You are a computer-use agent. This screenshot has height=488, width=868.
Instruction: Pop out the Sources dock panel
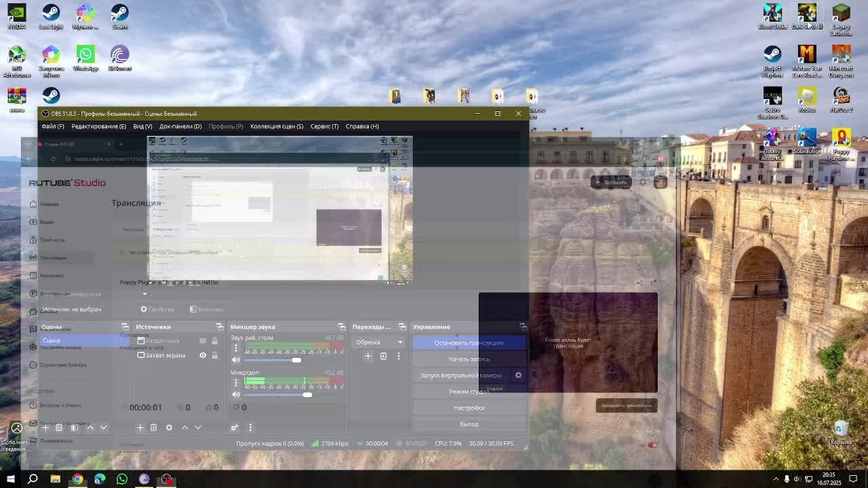pyautogui.click(x=219, y=327)
